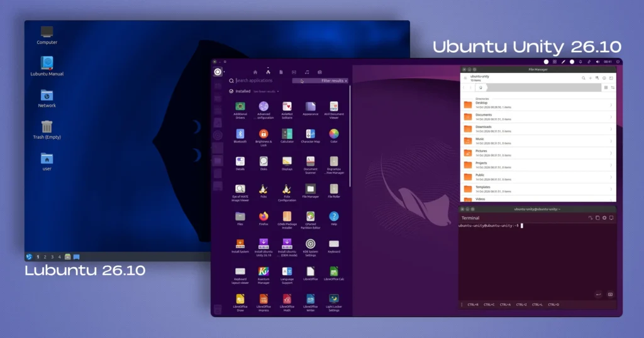
Task: Click the CTRL+Z shortcut in Terminal
Action: (x=521, y=305)
